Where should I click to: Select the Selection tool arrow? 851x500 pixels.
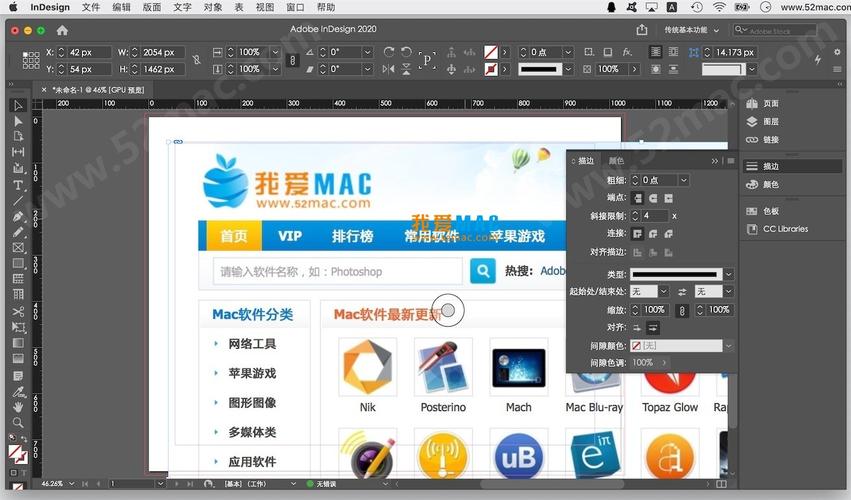coord(18,105)
